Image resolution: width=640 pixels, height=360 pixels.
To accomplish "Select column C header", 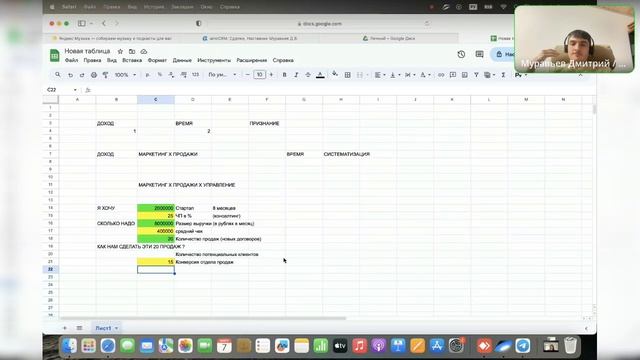I will point(156,100).
